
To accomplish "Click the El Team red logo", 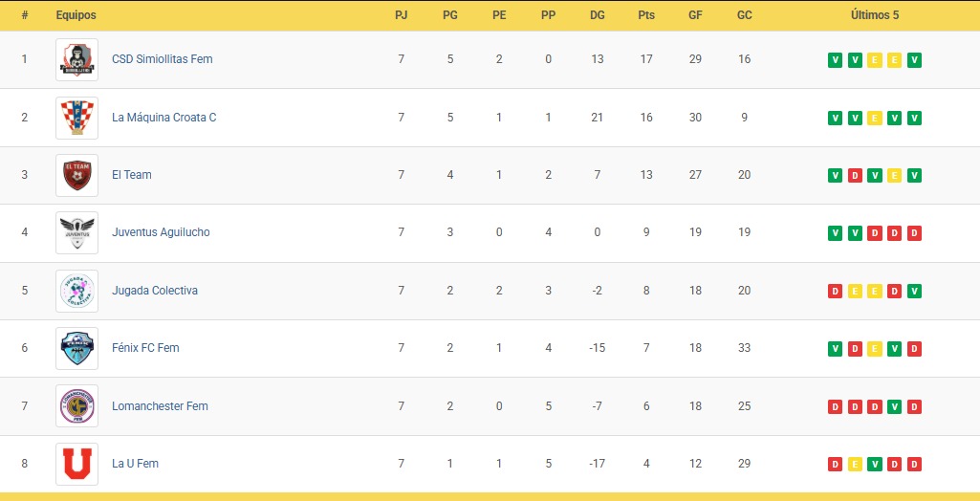I will 76,175.
